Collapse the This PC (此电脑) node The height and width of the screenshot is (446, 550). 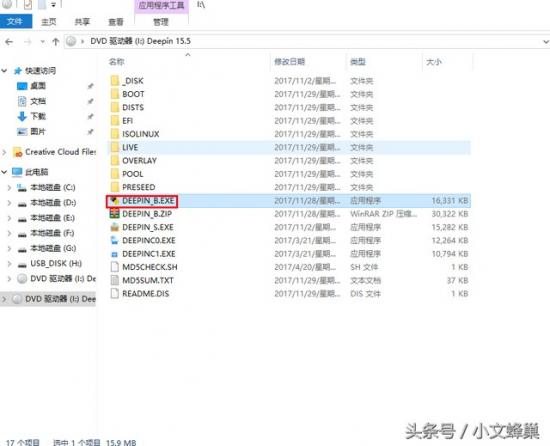[x=5, y=172]
